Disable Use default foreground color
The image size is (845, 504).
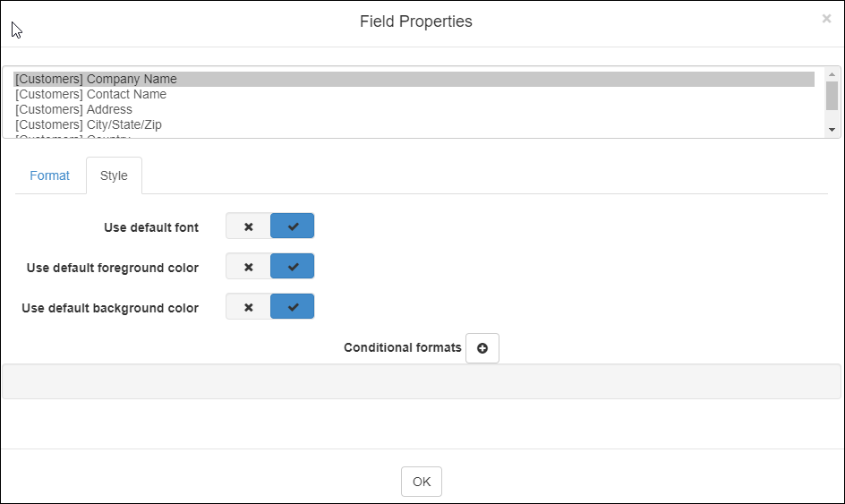coord(248,267)
